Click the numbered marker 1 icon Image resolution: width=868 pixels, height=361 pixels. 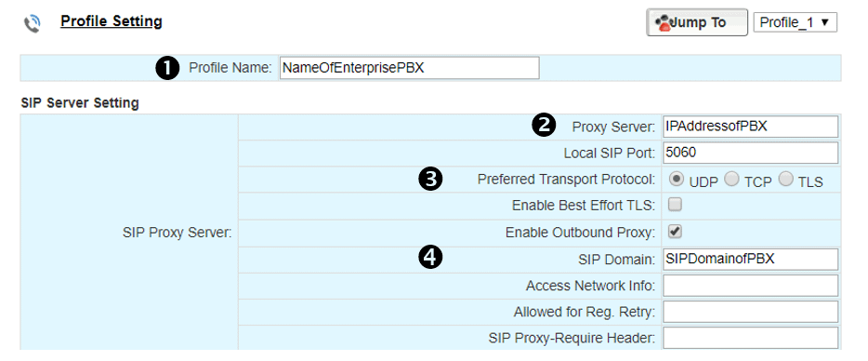[x=167, y=68]
